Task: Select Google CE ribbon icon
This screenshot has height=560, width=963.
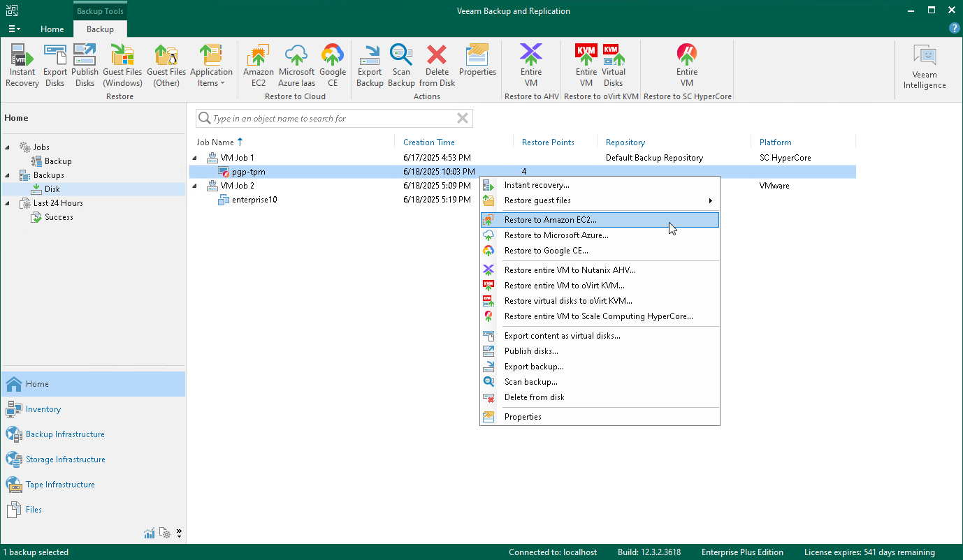Action: 333,65
